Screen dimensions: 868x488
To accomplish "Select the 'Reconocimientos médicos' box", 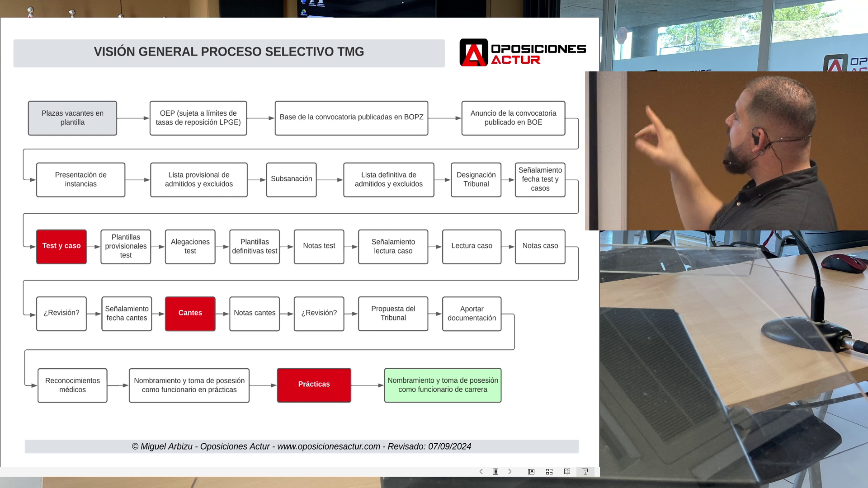I will click(x=72, y=385).
